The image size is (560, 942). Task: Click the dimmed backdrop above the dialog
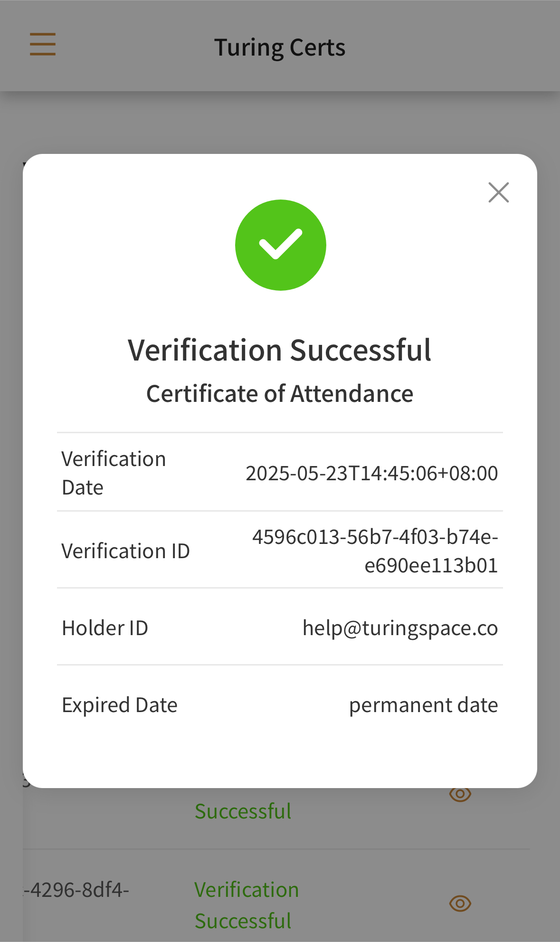point(280,123)
